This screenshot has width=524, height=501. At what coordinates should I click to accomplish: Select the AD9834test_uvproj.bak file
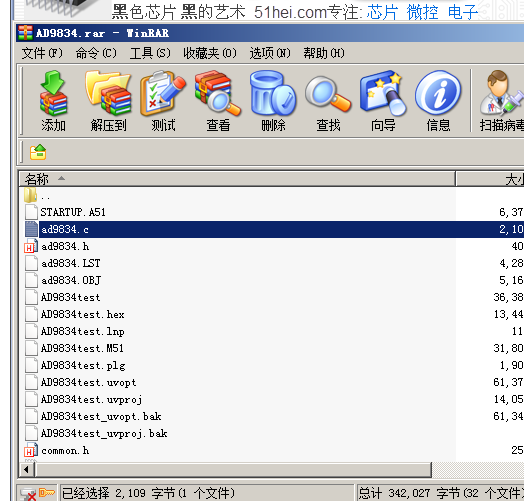[x=104, y=433]
